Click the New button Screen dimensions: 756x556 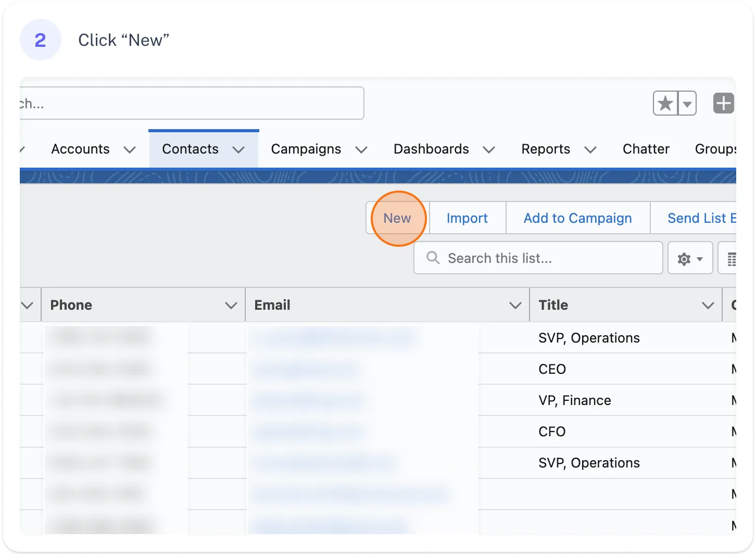(397, 218)
